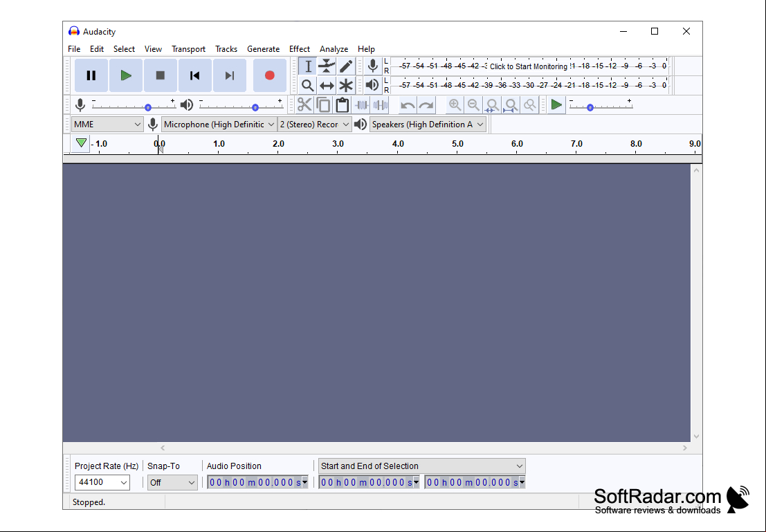
Task: Open the Help menu
Action: pyautogui.click(x=366, y=49)
